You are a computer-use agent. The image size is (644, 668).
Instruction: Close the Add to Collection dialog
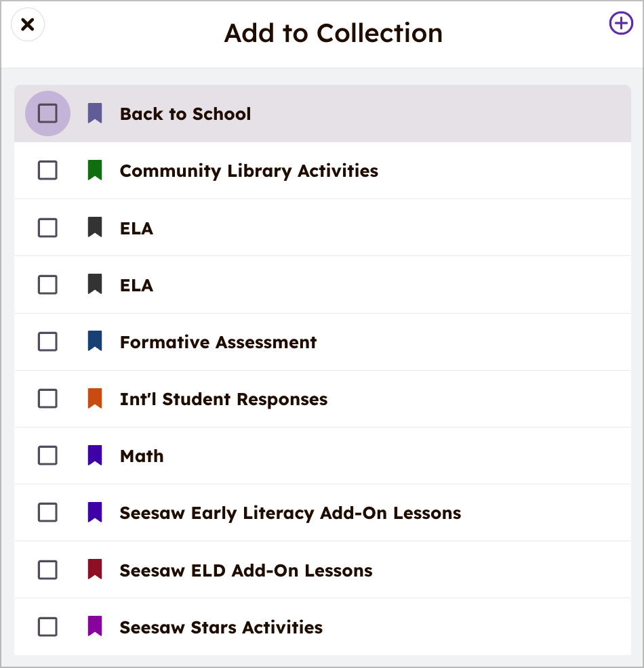point(28,25)
